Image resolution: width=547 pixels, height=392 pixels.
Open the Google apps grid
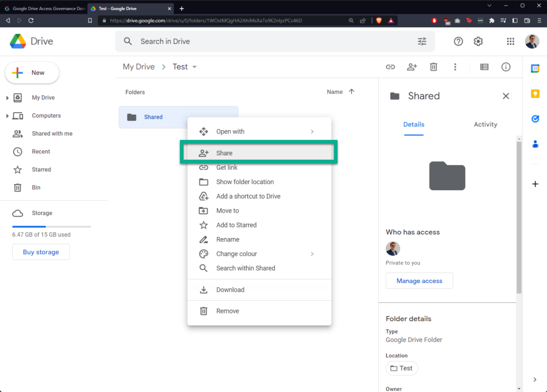point(510,42)
